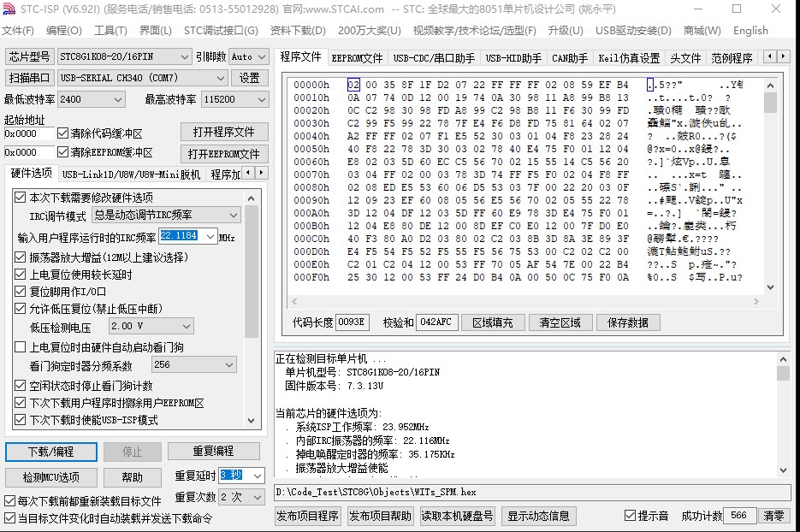
Task: Click 读取本机硬盘号 button
Action: point(457,516)
